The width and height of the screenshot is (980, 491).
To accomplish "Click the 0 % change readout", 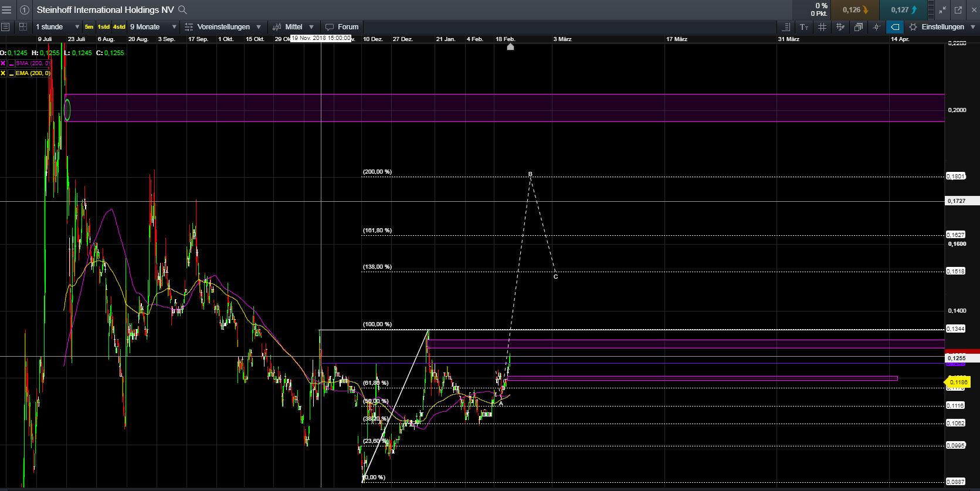I will tap(821, 6).
